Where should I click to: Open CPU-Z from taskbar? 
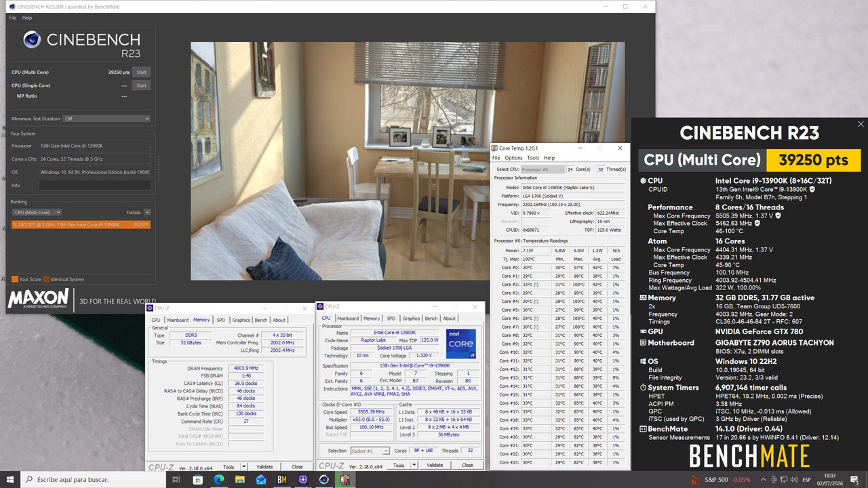(x=302, y=479)
